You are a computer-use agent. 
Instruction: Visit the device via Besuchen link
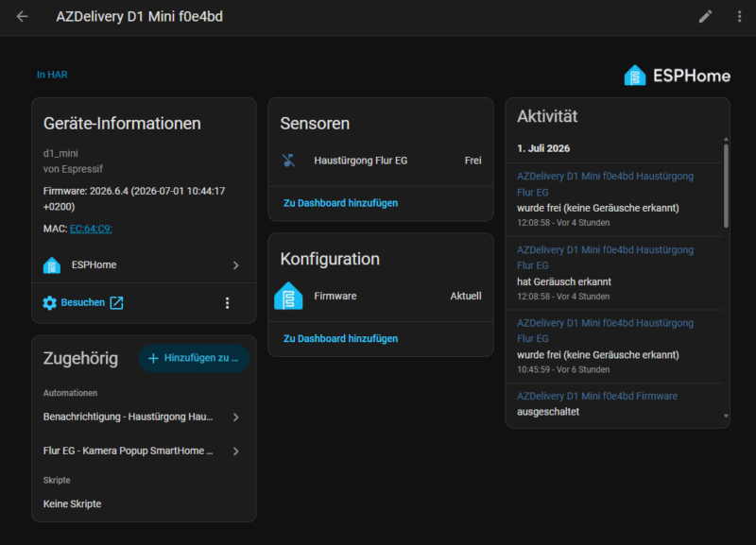pos(83,302)
